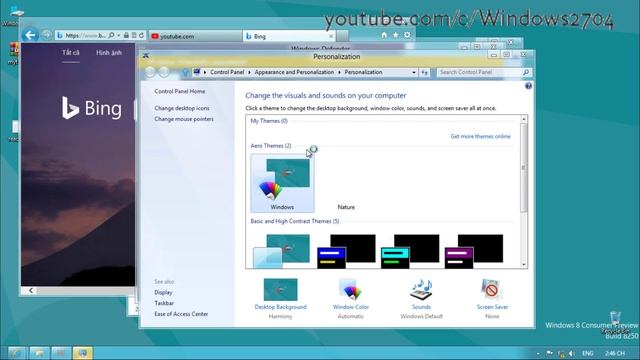
Task: Open IE Tools gear icon
Action: click(x=407, y=35)
